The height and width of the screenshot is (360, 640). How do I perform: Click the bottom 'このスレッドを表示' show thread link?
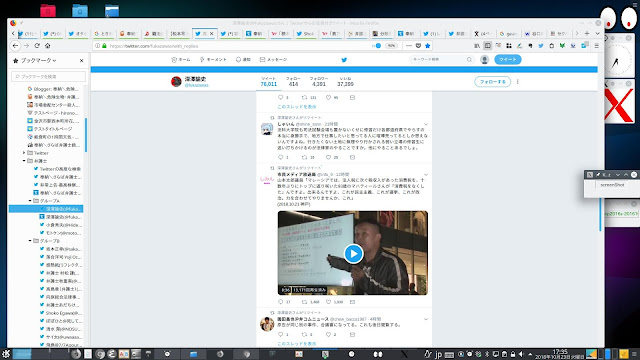pos(297,344)
